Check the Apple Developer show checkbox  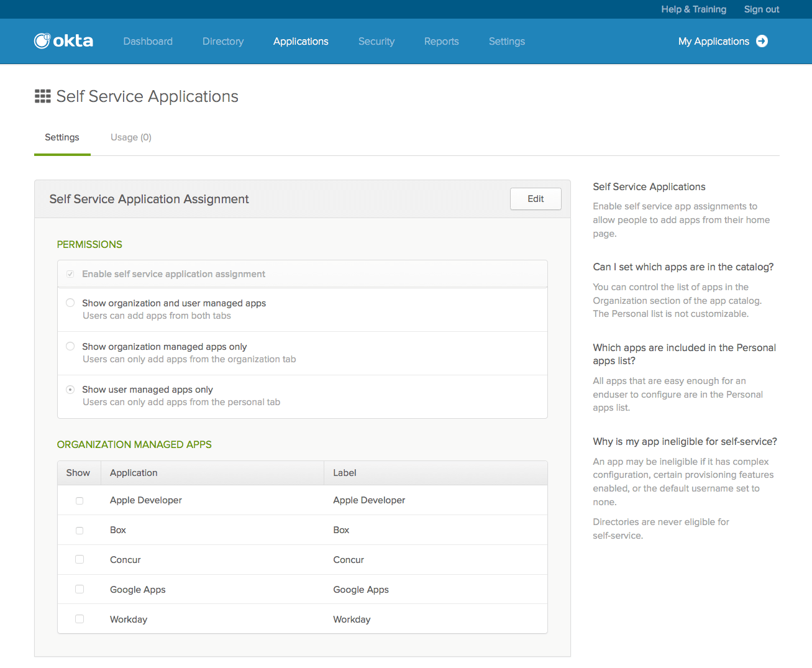[x=80, y=501]
